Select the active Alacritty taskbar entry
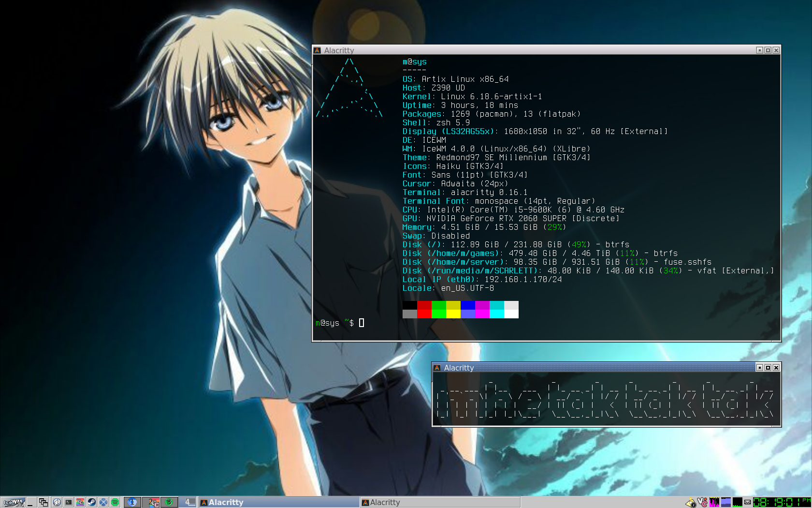Screen dimensions: 812x508 [x=279, y=502]
